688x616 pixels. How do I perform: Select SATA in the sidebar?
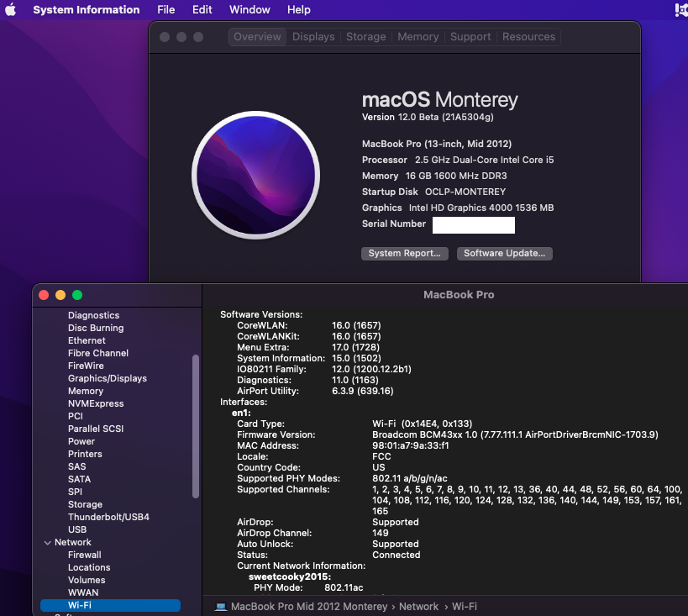click(79, 480)
